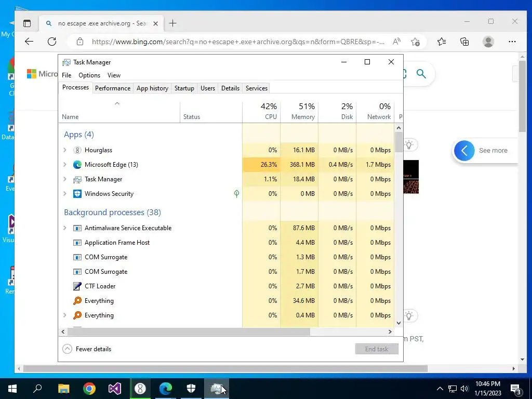The width and height of the screenshot is (532, 399).
Task: Open Google Chrome from the taskbar
Action: click(x=89, y=389)
